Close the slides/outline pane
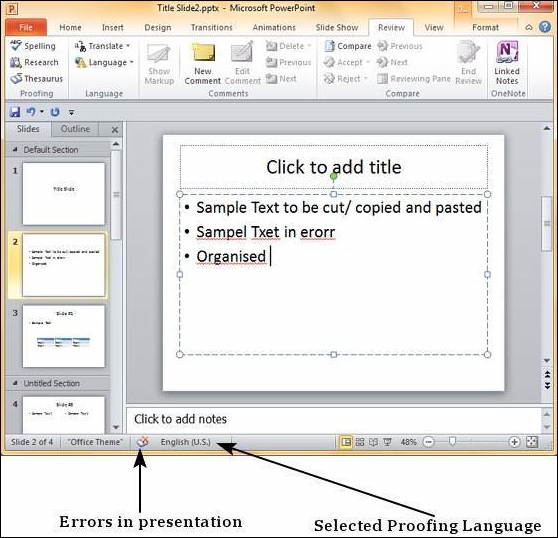This screenshot has width=558, height=538. coord(115,130)
